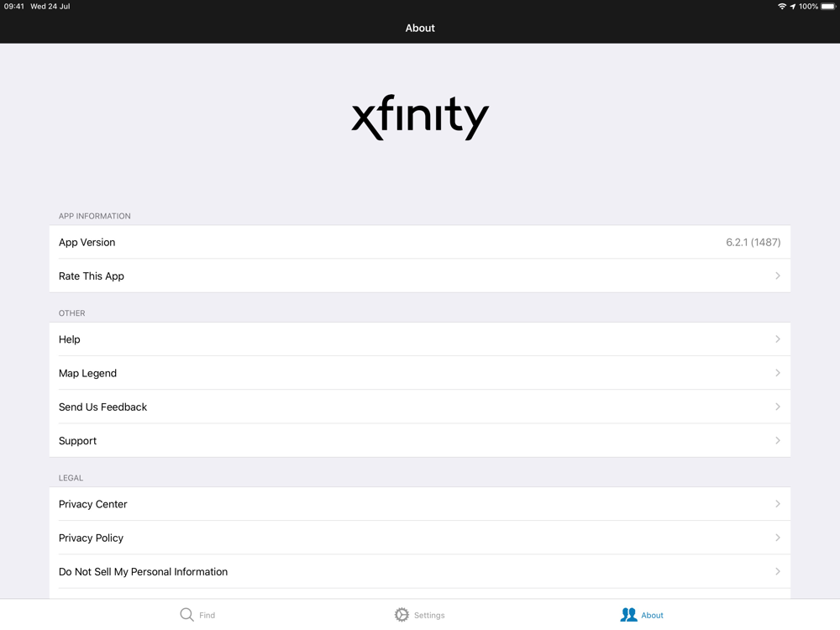This screenshot has height=630, width=840.
Task: Tap the LEGAL section header
Action: (71, 478)
